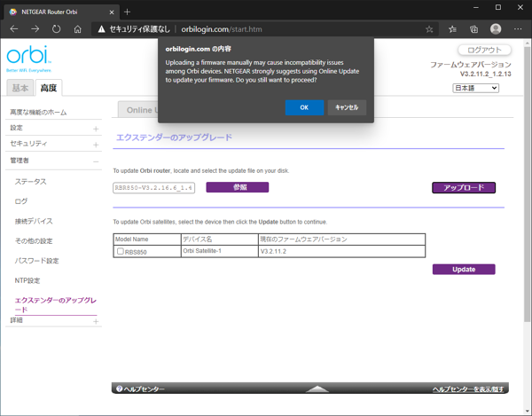Click the Update button for satellites
The image size is (532, 416).
(464, 269)
